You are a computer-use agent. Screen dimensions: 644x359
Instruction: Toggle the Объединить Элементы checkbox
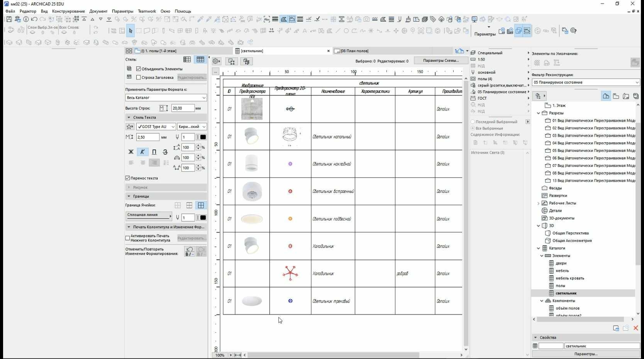[138, 69]
